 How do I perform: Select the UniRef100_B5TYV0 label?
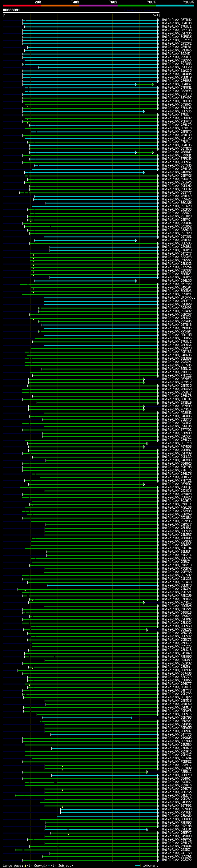tap(176, 284)
